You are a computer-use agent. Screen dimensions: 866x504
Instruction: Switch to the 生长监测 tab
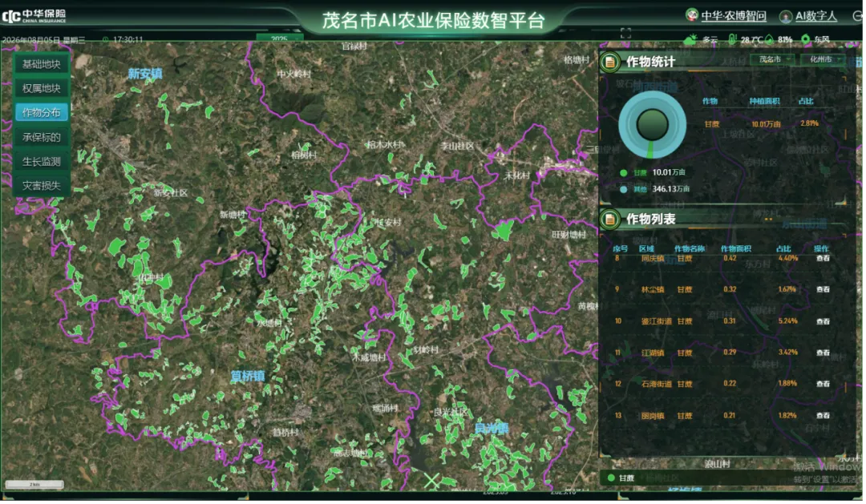(x=42, y=161)
